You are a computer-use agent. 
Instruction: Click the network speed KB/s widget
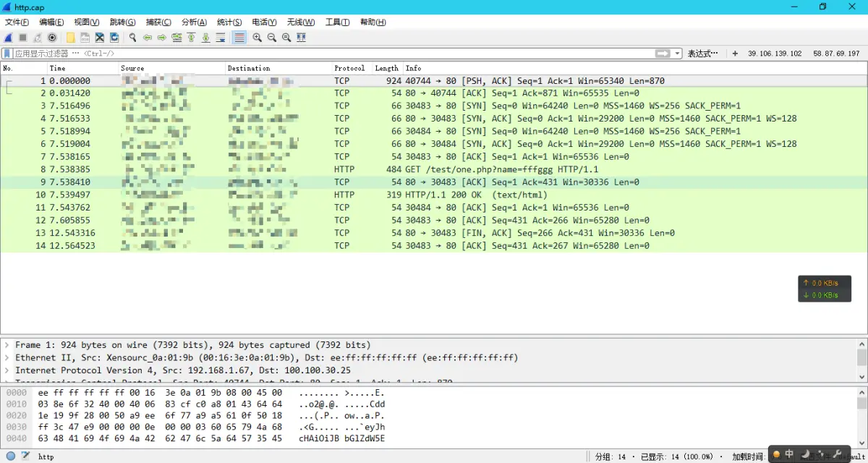[823, 289]
